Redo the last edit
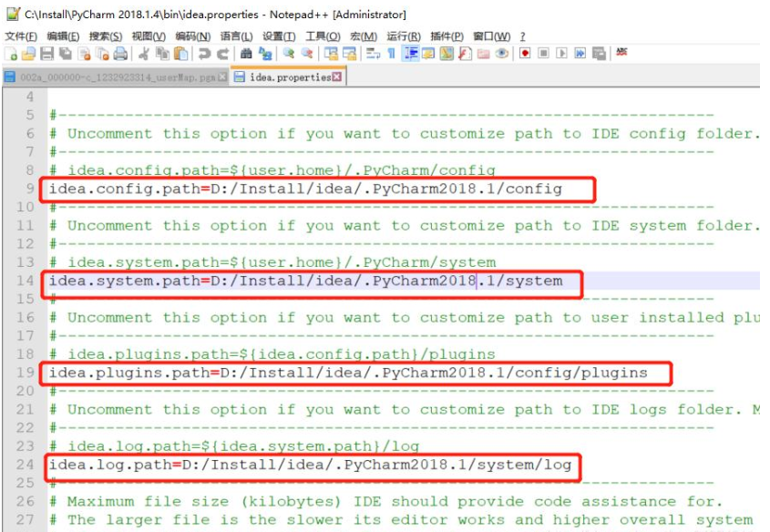 pos(223,54)
